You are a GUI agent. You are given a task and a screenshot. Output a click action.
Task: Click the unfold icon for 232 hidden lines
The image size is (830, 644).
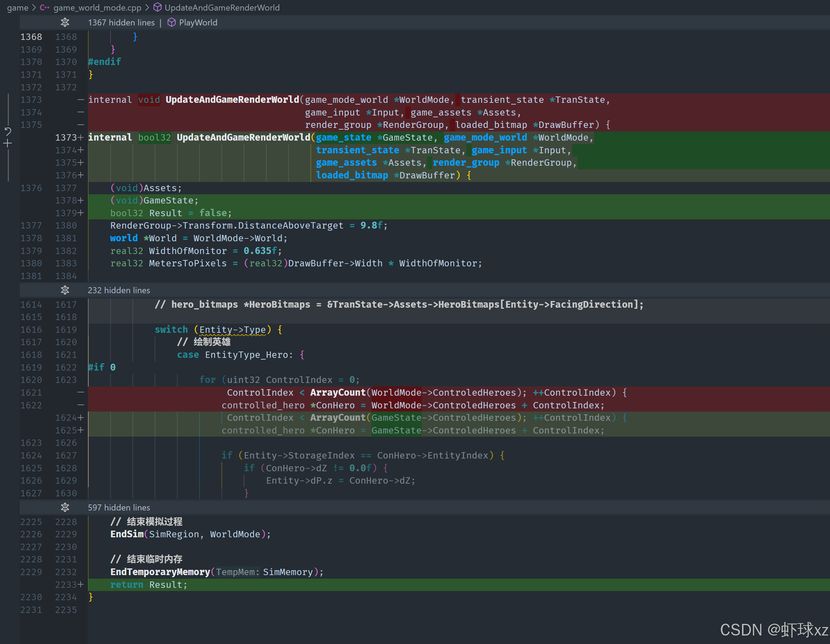[x=65, y=290]
